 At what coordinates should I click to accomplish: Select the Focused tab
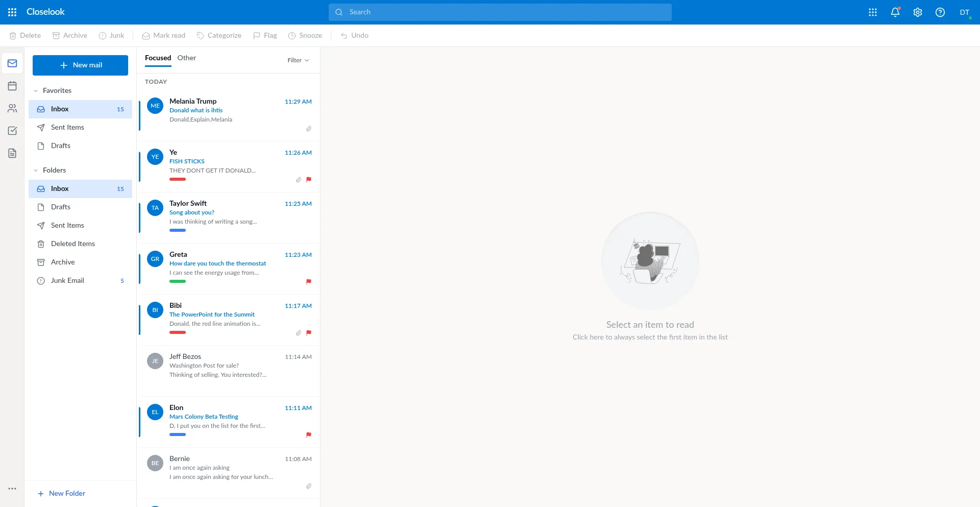(x=158, y=58)
